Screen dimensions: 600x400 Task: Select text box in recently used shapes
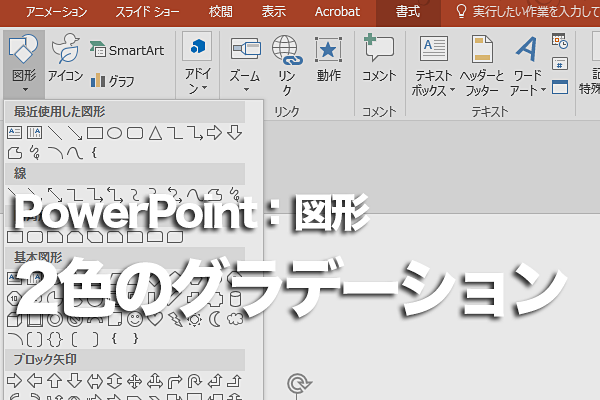(15, 133)
